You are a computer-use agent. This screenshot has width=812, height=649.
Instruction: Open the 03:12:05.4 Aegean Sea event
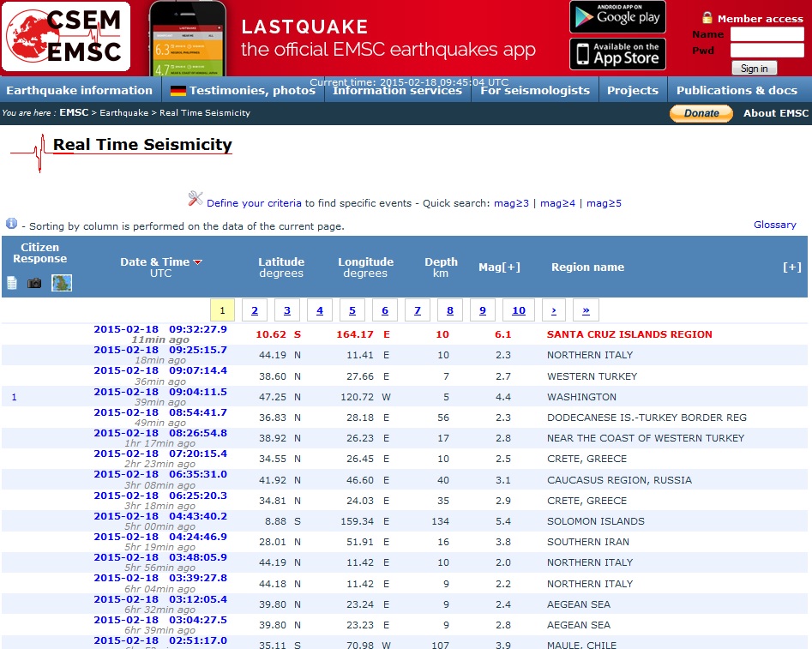click(160, 599)
